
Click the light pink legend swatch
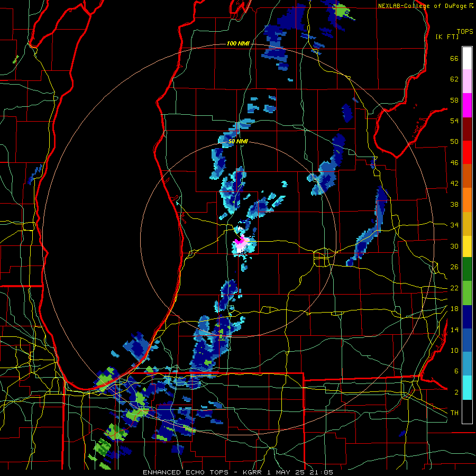coord(467,81)
